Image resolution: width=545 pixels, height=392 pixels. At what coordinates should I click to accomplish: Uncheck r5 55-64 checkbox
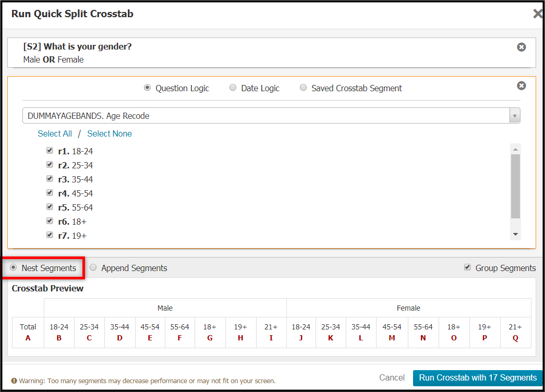click(x=50, y=207)
